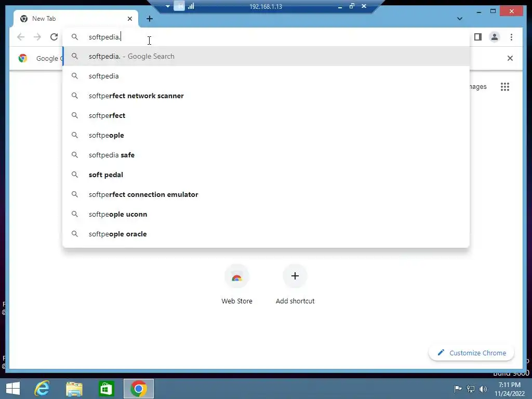This screenshot has width=532, height=399.
Task: Click the Chrome taskbar icon
Action: pyautogui.click(x=138, y=389)
